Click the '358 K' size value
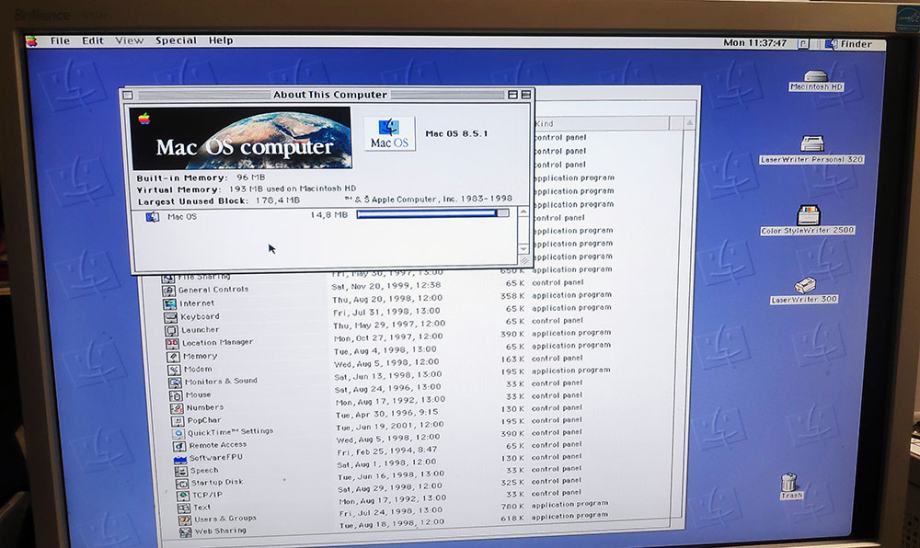This screenshot has width=920, height=548. [x=511, y=296]
